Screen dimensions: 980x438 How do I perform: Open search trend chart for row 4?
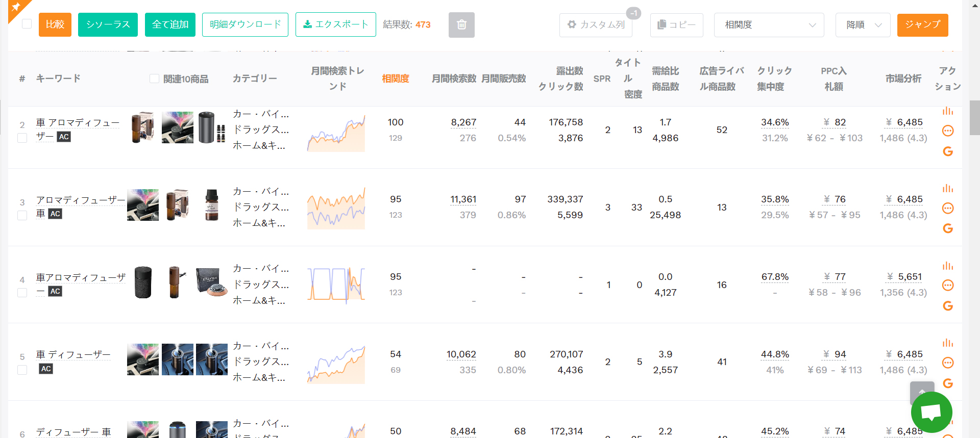click(336, 285)
